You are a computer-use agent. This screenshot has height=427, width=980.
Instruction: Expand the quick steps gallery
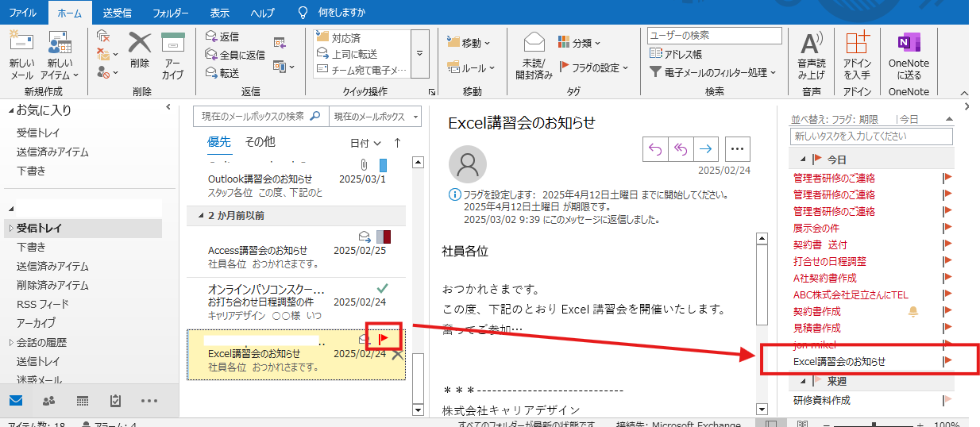coord(420,53)
